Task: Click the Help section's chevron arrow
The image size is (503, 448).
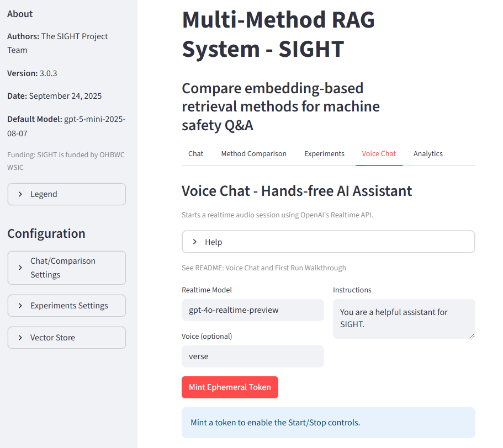Action: [x=195, y=242]
